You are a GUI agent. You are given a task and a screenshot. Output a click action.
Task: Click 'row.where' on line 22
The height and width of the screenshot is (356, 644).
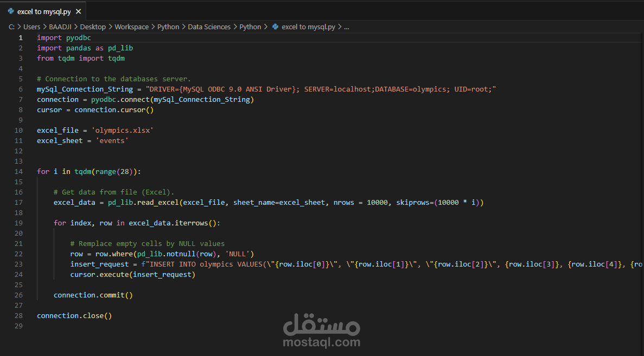(x=114, y=254)
